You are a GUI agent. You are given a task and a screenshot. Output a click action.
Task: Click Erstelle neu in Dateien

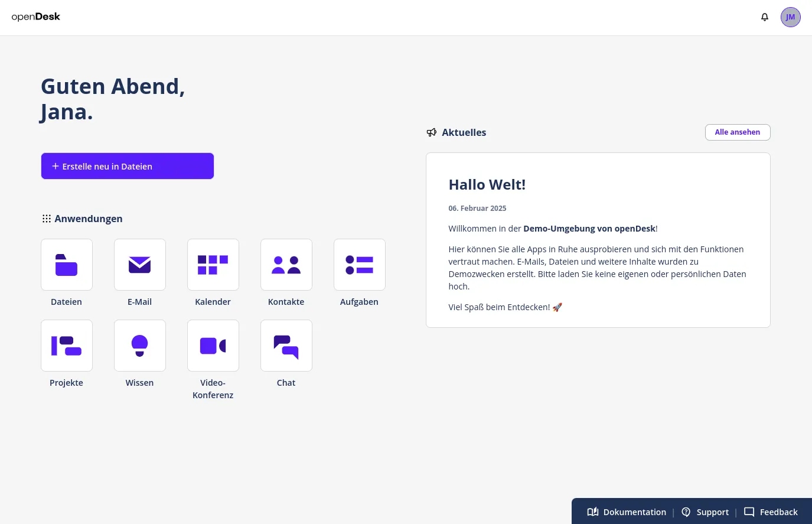point(127,166)
